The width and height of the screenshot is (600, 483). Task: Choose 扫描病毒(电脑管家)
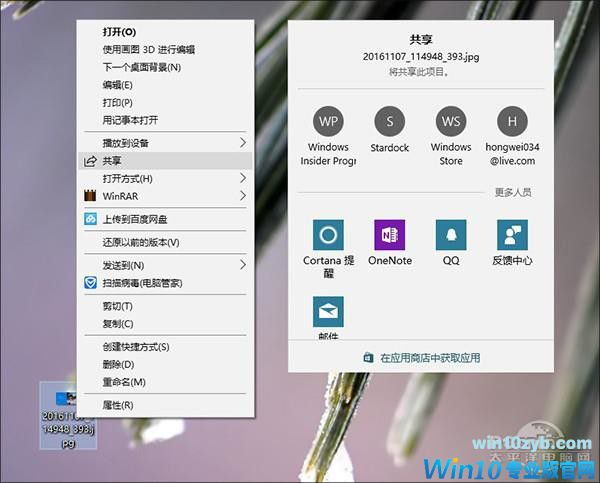pyautogui.click(x=165, y=283)
